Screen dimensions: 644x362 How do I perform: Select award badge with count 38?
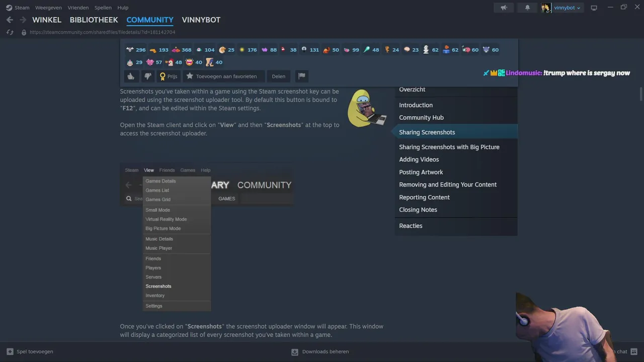289,50
